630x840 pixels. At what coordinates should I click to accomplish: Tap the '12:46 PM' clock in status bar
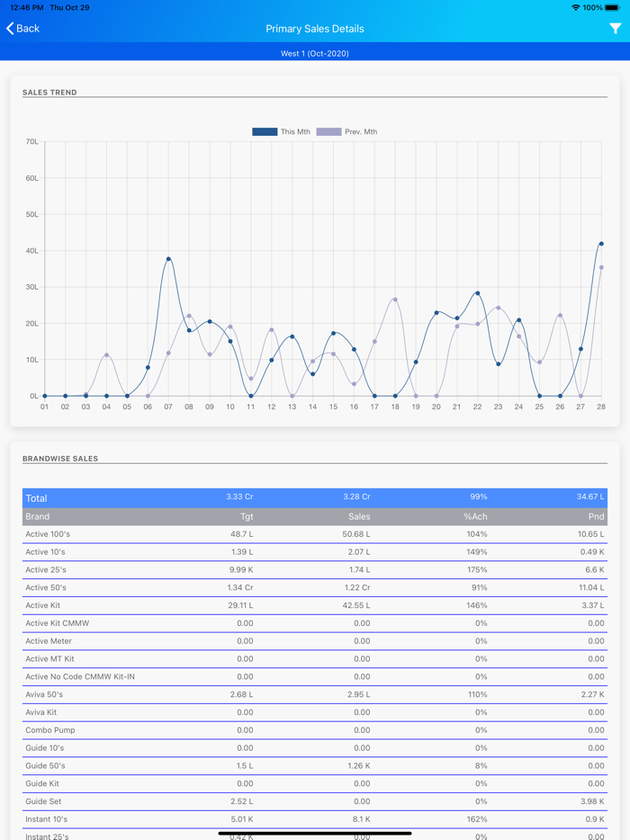pyautogui.click(x=27, y=7)
